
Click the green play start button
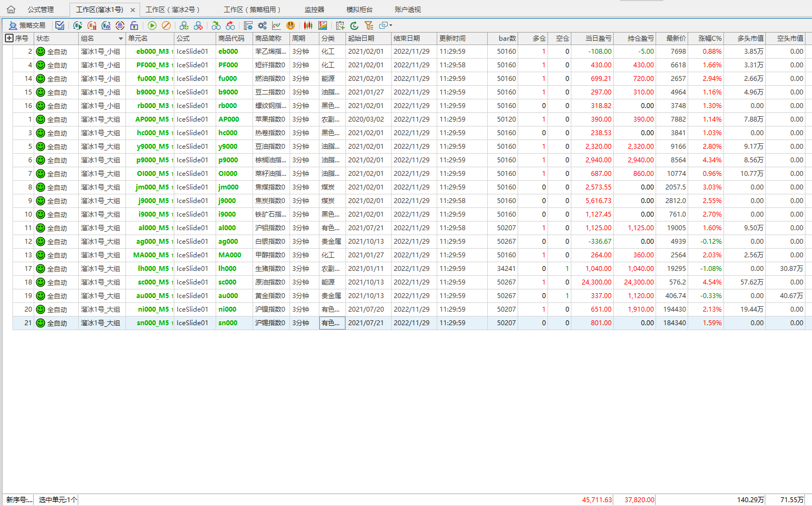coord(152,26)
